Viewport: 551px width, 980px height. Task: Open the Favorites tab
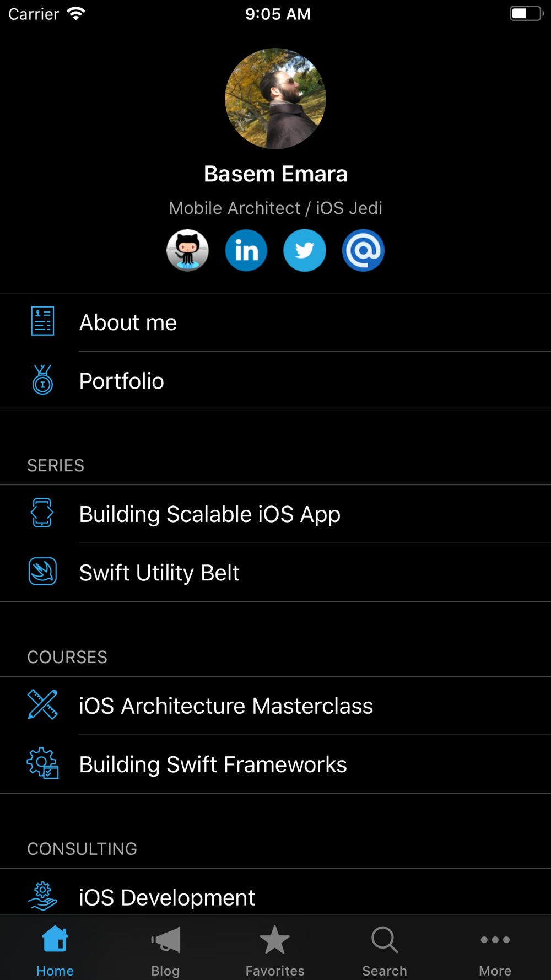[275, 949]
